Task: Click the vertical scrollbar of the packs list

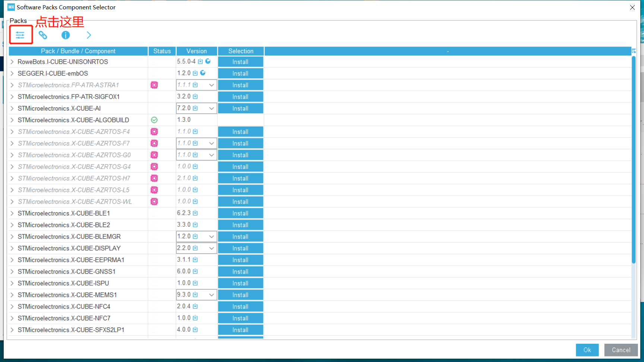Action: [634, 160]
